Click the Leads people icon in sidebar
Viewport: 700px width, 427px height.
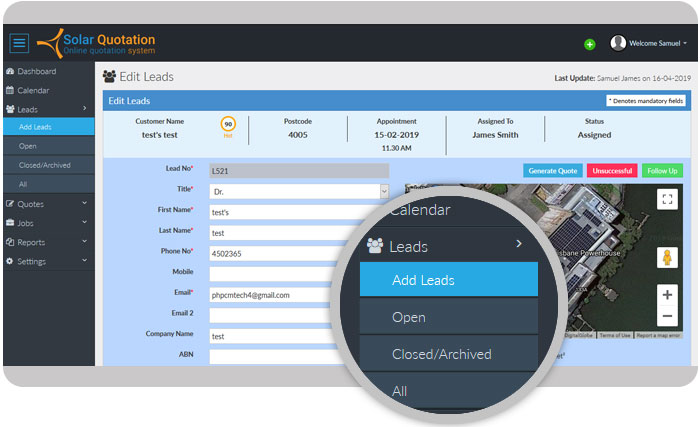[x=10, y=109]
